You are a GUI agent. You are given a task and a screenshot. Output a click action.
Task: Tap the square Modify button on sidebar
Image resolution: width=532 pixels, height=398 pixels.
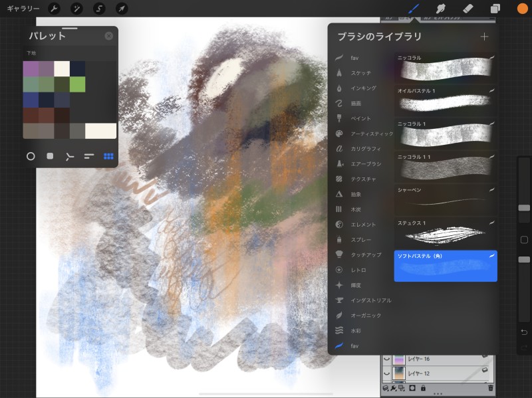click(x=524, y=240)
